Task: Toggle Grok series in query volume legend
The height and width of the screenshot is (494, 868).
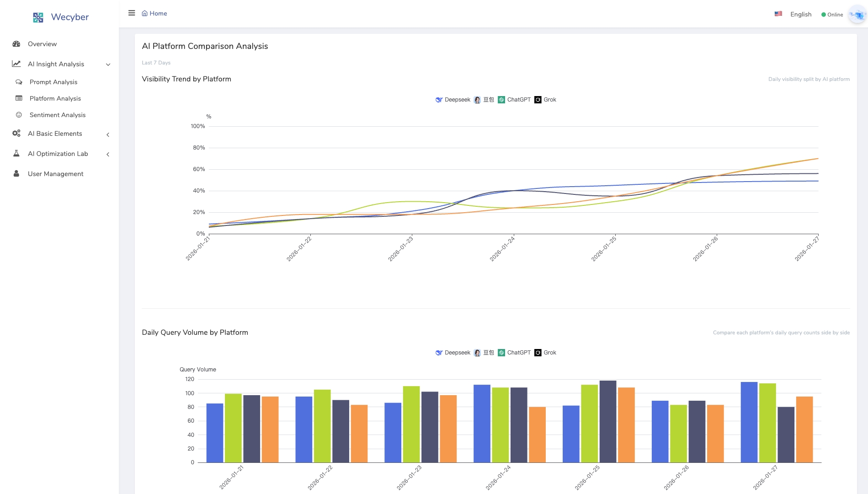Action: (545, 353)
